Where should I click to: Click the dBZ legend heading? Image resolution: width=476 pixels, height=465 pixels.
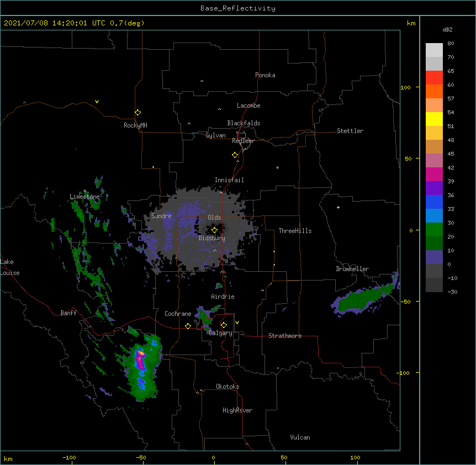447,29
